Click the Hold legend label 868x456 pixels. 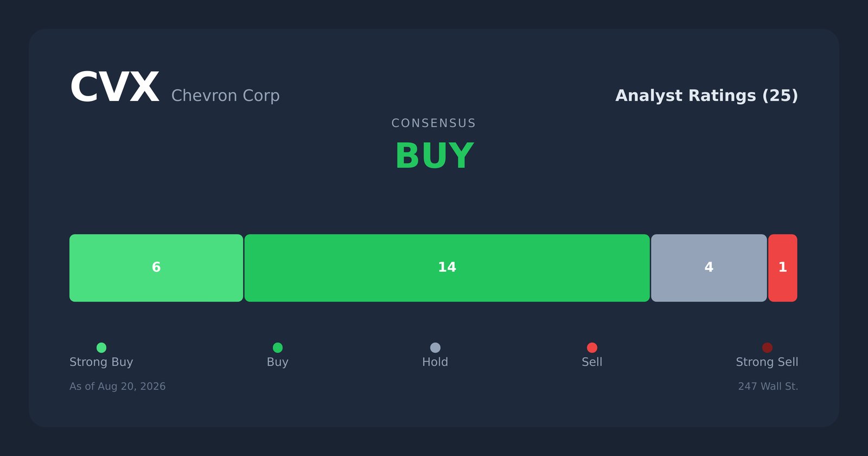point(435,362)
